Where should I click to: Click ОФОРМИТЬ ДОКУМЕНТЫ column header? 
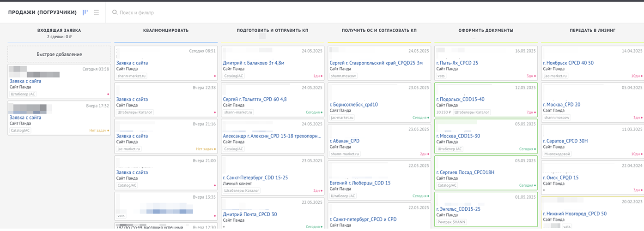point(486,30)
